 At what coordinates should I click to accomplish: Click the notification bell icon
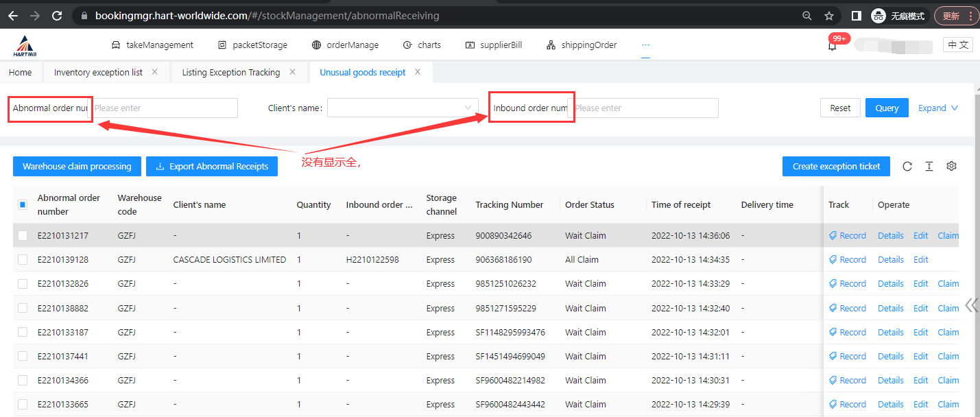pos(832,47)
